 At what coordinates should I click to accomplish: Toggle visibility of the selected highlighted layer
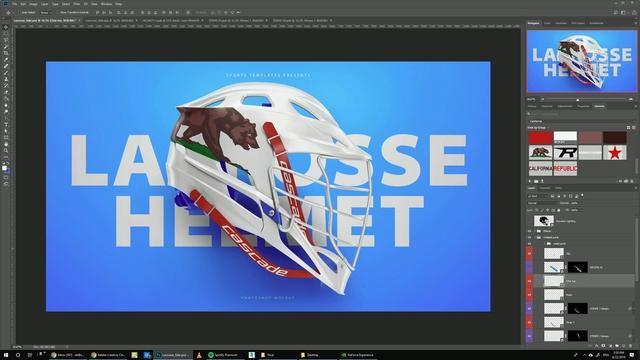coord(530,281)
